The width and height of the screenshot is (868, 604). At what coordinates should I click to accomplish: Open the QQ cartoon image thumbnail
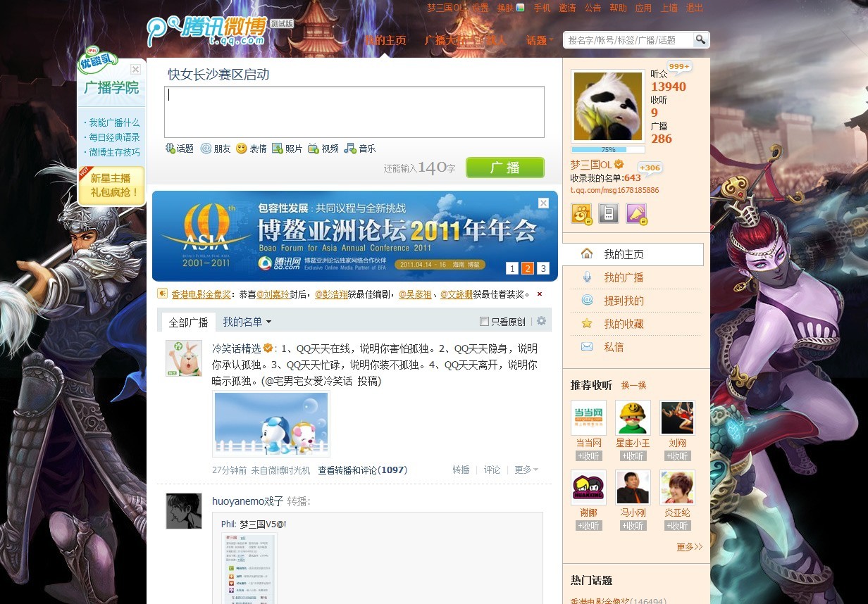[x=271, y=424]
